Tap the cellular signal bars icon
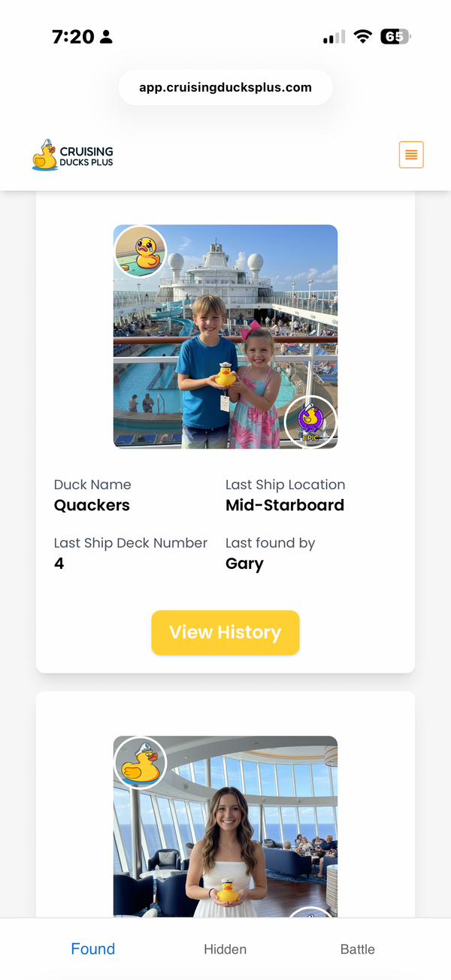The image size is (451, 980). pyautogui.click(x=334, y=37)
